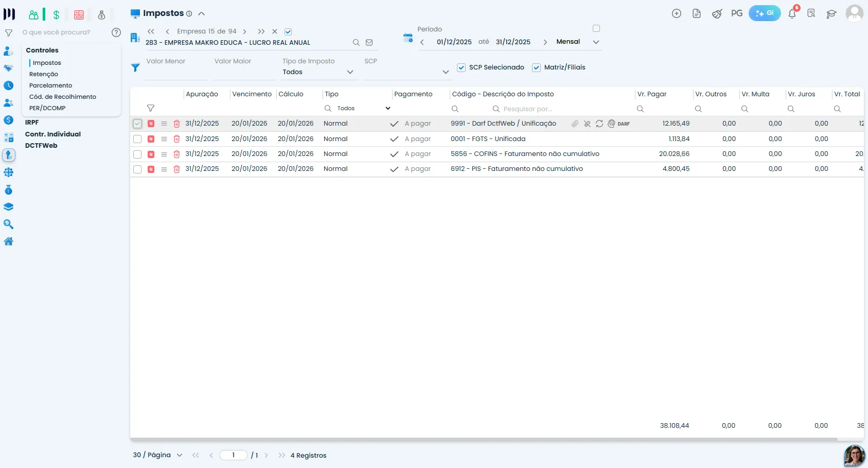The width and height of the screenshot is (868, 468).
Task: Open the help question mark icon
Action: [116, 32]
